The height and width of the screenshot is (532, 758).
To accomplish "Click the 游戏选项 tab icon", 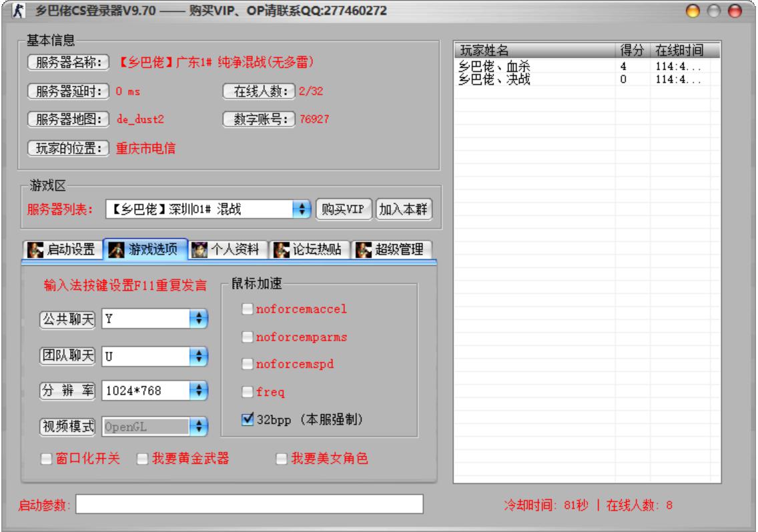I will pos(117,250).
